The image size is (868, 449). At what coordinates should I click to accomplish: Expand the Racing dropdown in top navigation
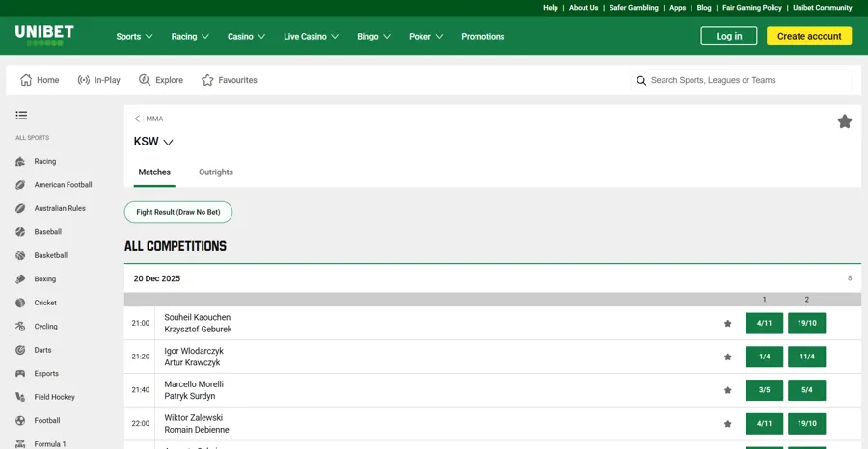(190, 36)
